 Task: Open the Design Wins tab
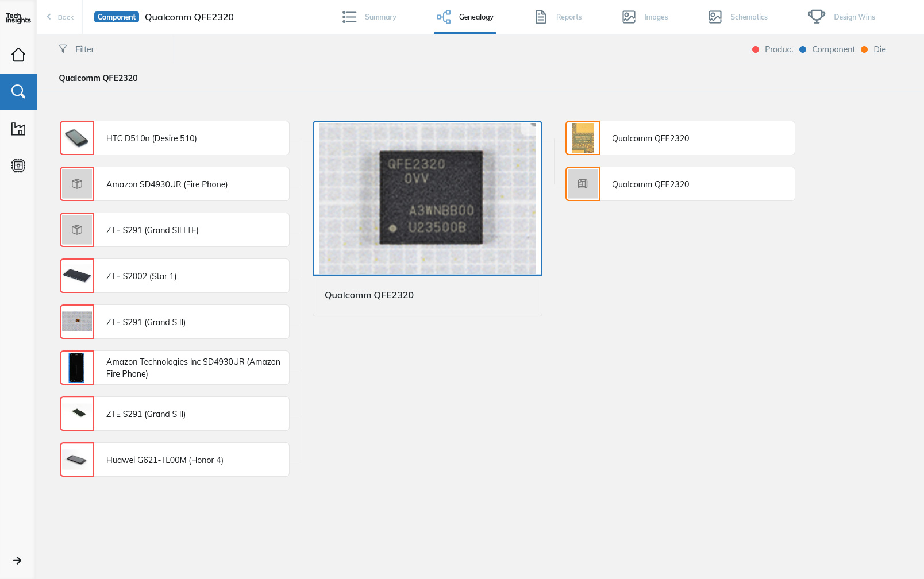pyautogui.click(x=841, y=17)
